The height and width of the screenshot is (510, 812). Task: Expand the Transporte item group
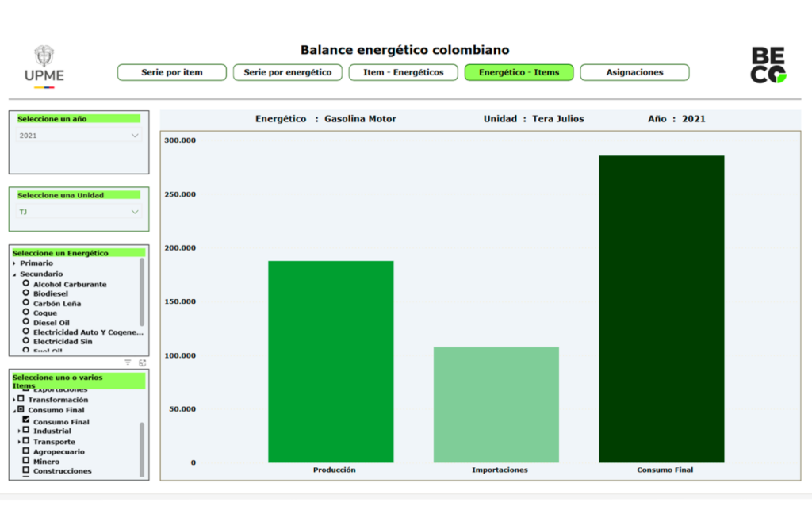pos(19,442)
